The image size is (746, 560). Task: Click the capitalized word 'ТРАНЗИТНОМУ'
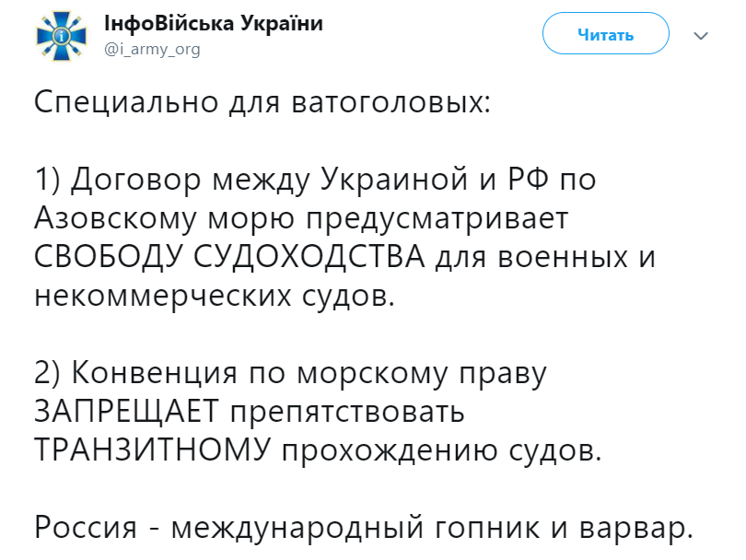(x=153, y=450)
